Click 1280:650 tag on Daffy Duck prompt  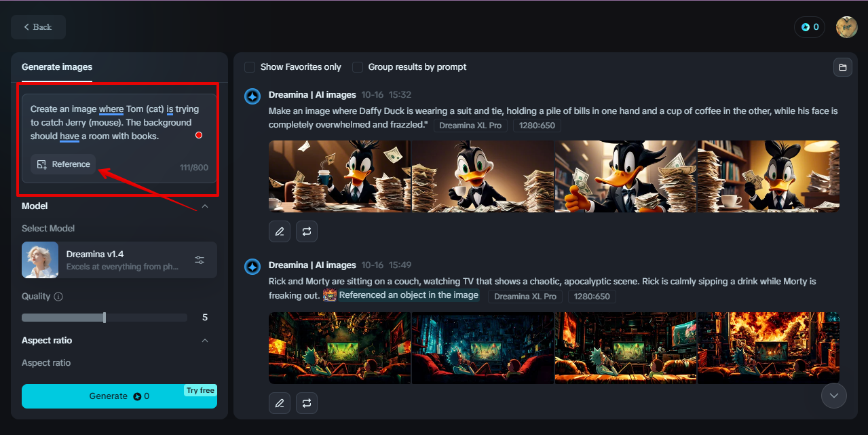click(537, 126)
